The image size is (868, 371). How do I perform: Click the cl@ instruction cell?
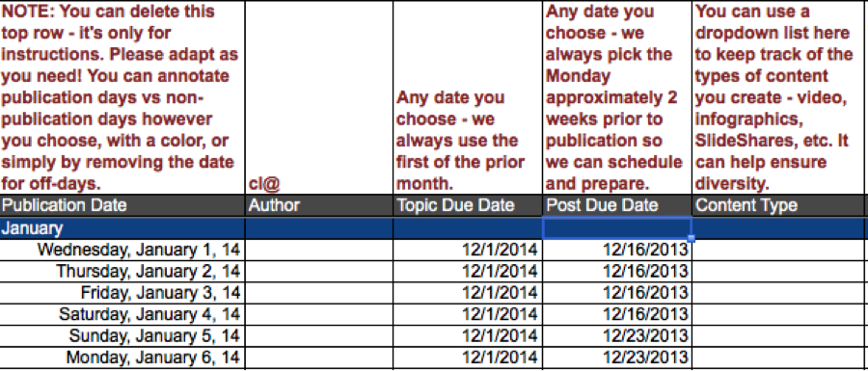tap(319, 97)
